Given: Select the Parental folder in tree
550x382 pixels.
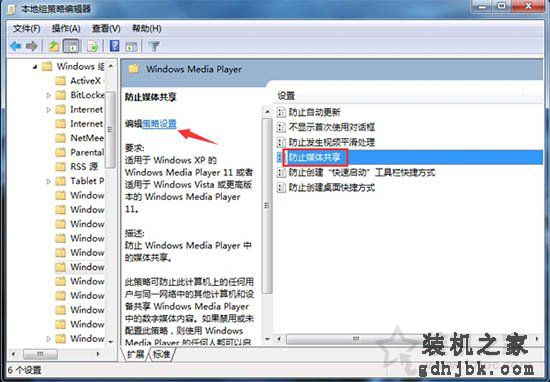Looking at the screenshot, I should (x=87, y=153).
